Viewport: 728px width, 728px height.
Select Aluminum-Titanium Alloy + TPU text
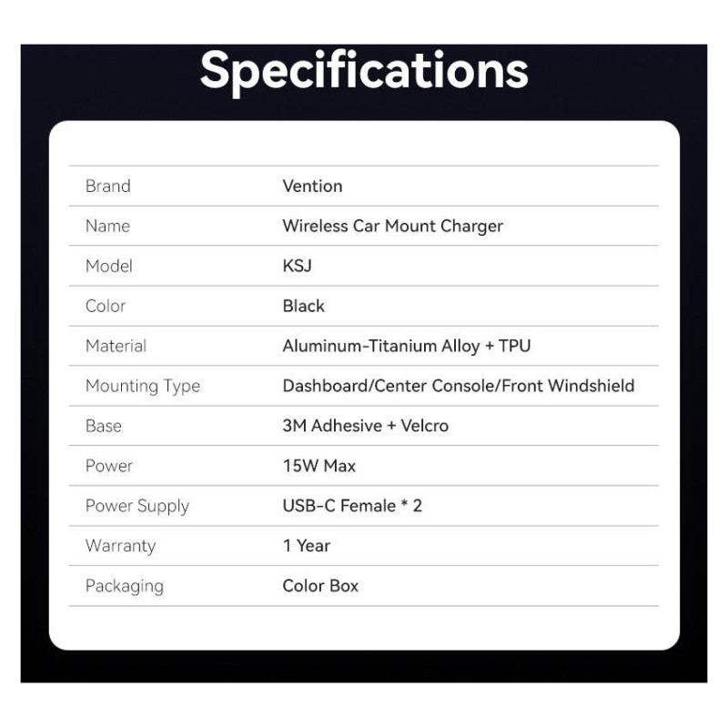406,346
